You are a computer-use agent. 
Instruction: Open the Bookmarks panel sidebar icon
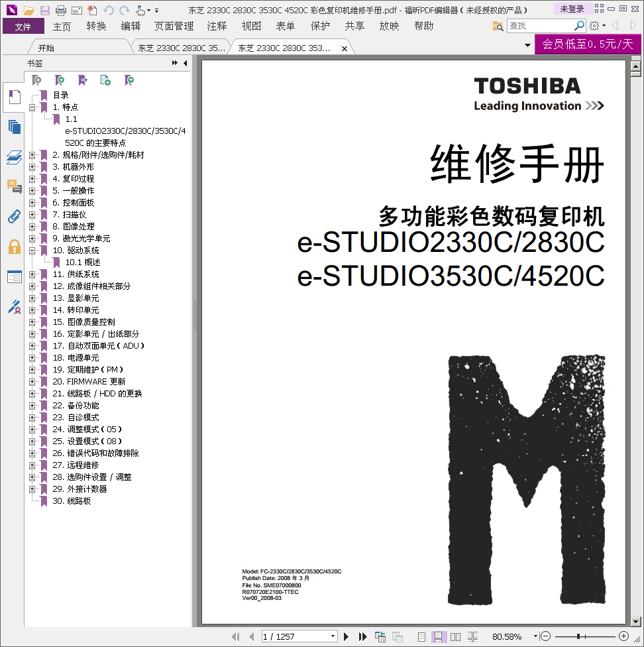point(15,97)
